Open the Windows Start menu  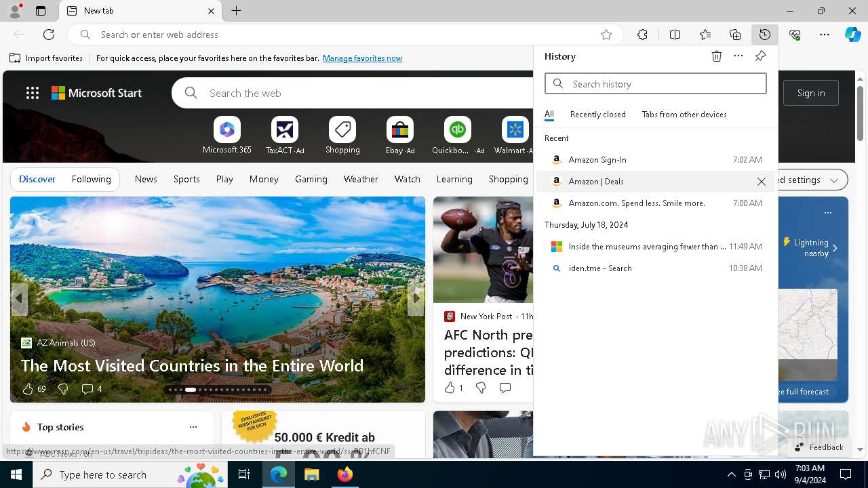click(16, 474)
